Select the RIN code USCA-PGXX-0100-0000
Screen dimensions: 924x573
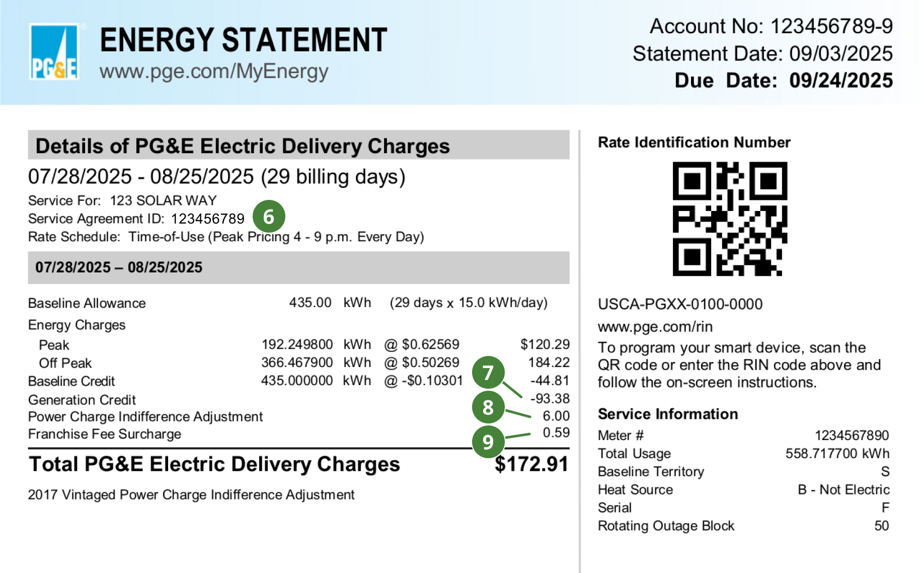[x=680, y=304]
